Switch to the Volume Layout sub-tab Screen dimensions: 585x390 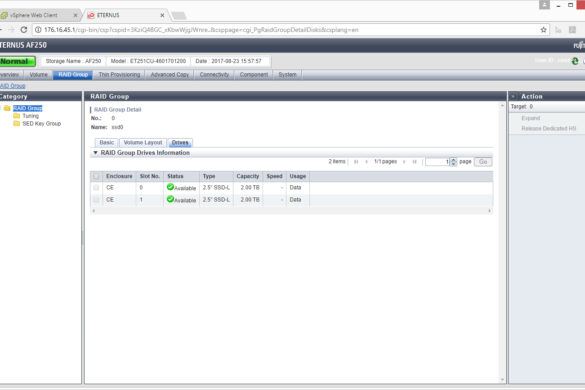(143, 143)
